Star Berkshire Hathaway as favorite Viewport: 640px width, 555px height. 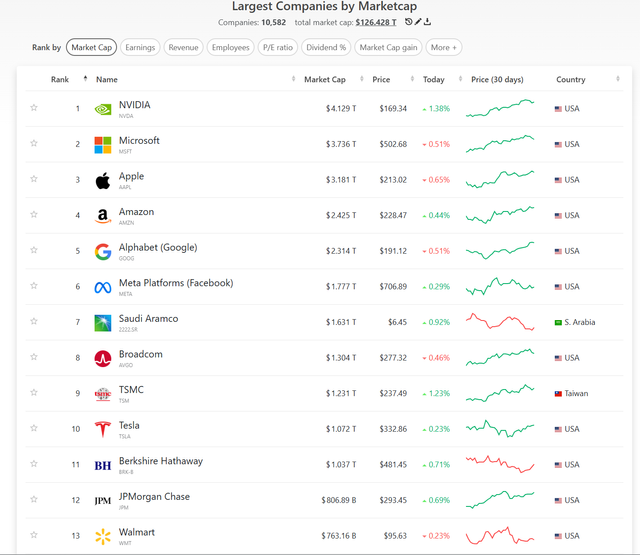34,463
